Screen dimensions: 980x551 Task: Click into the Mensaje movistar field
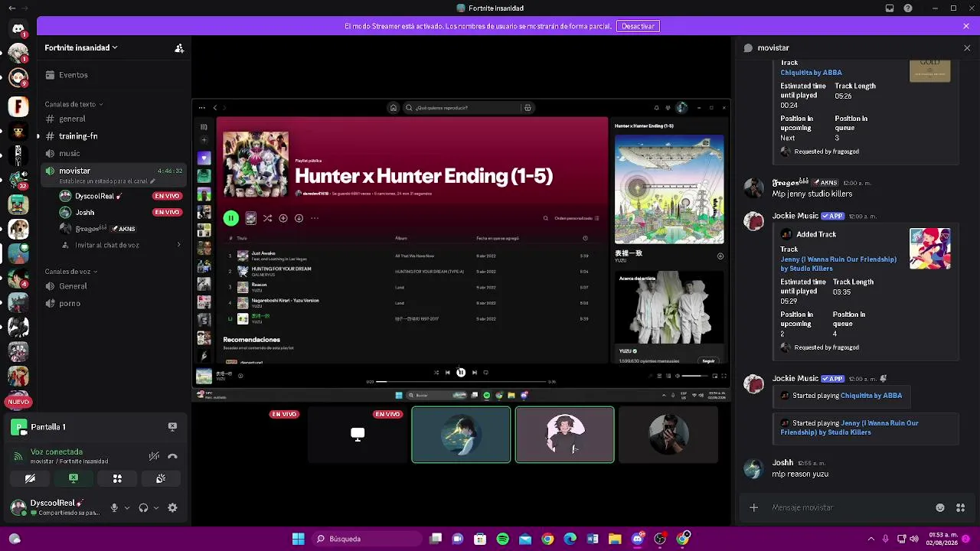tap(850, 507)
